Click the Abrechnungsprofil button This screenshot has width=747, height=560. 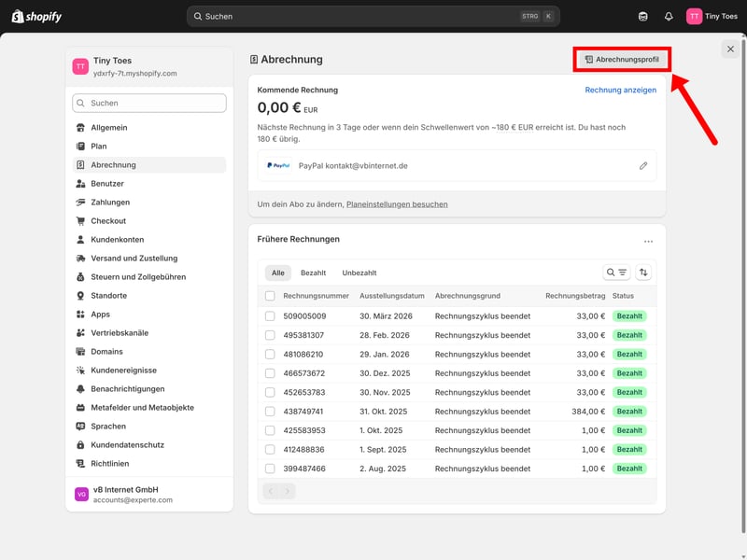tap(621, 59)
